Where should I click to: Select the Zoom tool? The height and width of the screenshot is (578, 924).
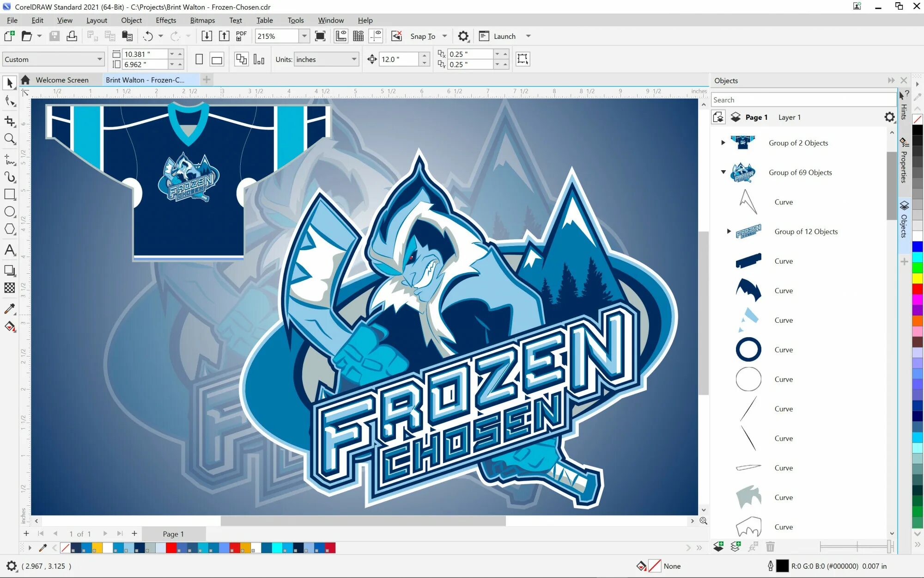[10, 139]
